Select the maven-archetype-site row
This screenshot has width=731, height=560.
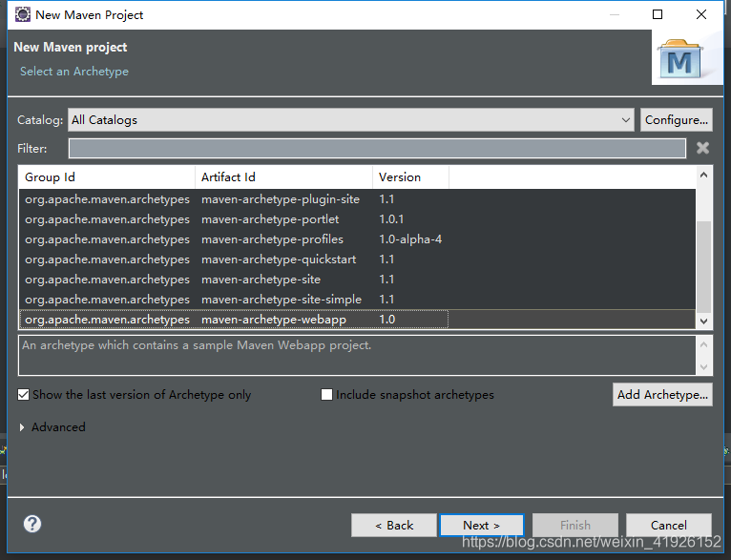[x=357, y=280]
